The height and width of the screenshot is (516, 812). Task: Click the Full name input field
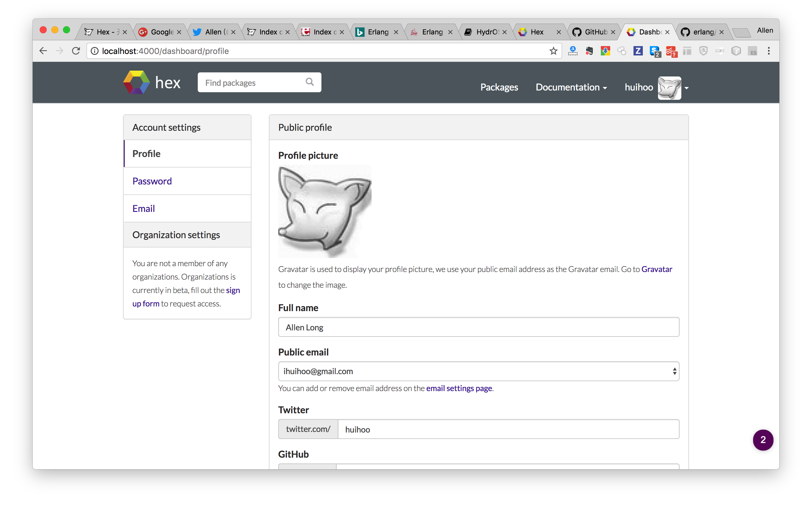point(478,327)
